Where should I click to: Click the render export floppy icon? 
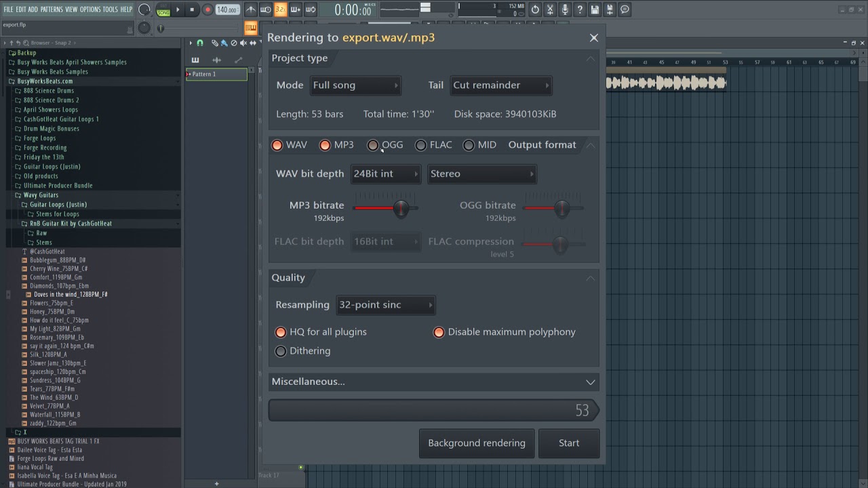(610, 9)
